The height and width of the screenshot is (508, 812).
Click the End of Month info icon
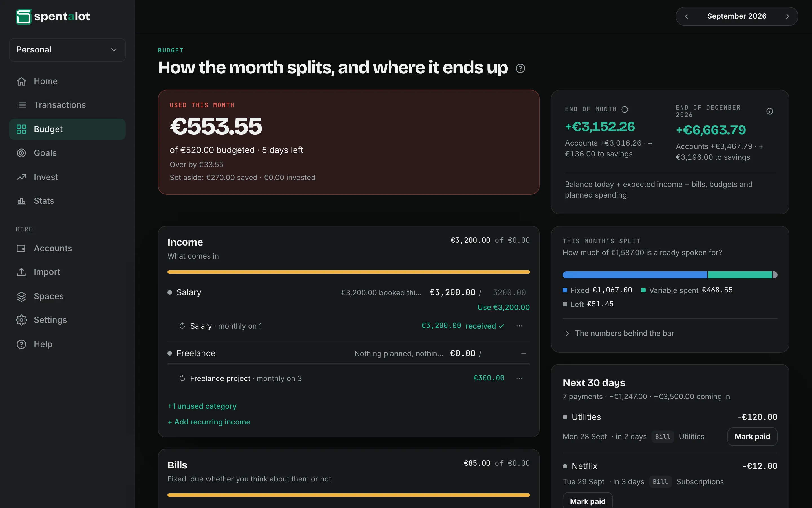[x=625, y=109]
